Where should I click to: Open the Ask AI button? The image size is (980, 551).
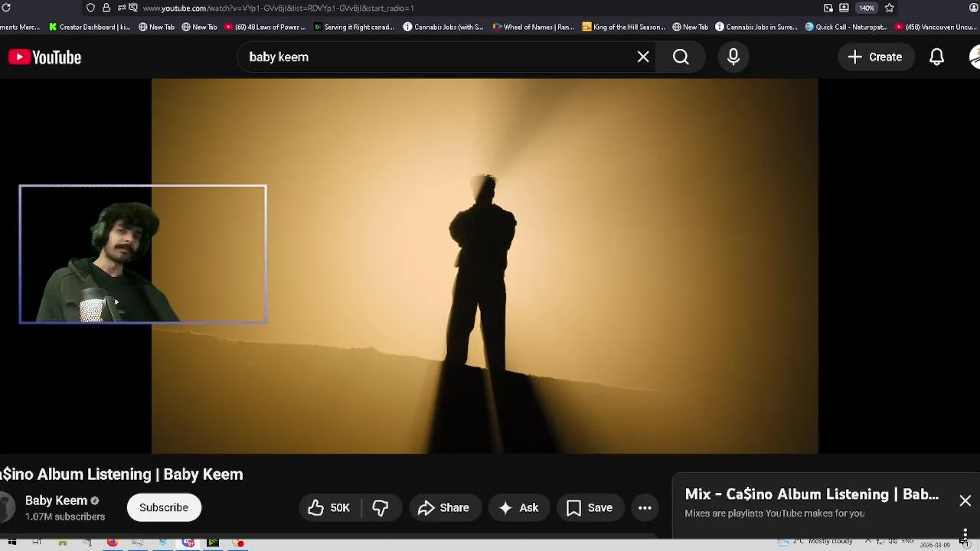tap(518, 507)
